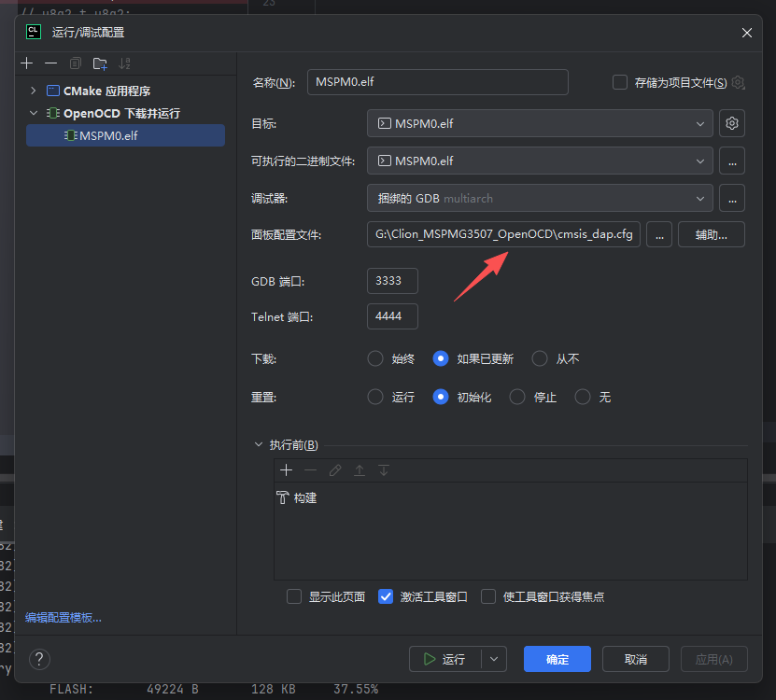776x700 pixels.
Task: Confirm with 确定 button
Action: (557, 659)
